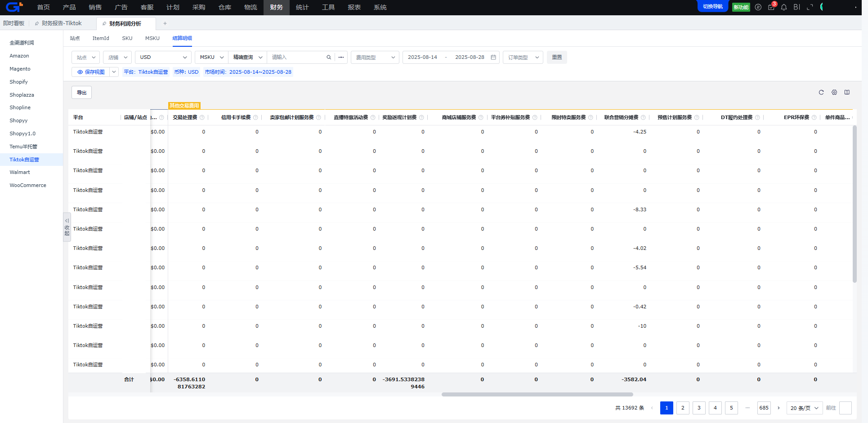The width and height of the screenshot is (868, 423).
Task: Switch to the MSKU tab
Action: [152, 38]
